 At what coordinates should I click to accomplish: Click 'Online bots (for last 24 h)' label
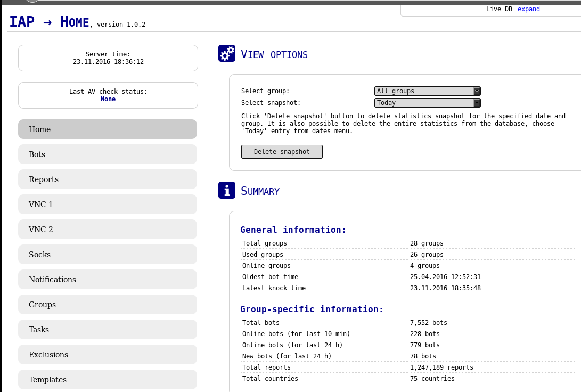[292, 345]
